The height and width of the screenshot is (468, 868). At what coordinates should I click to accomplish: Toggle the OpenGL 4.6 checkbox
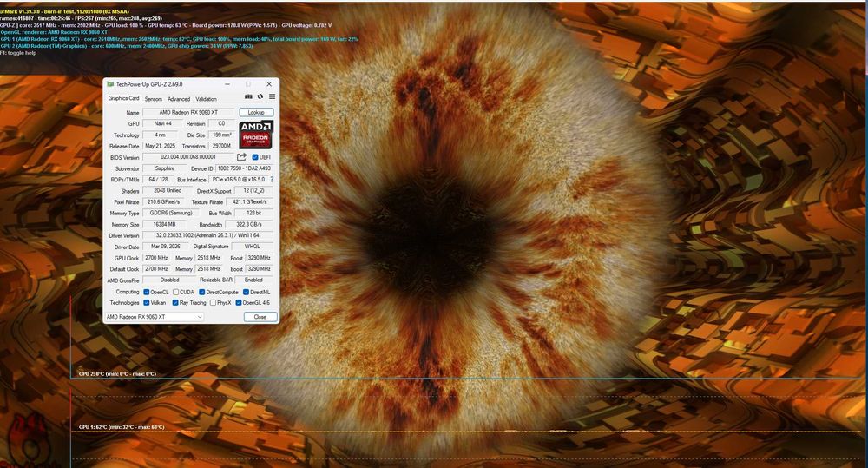(239, 302)
